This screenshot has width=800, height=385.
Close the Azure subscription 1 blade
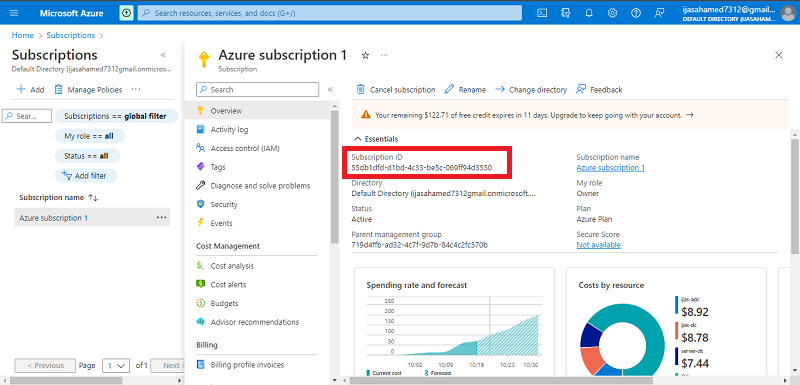point(779,55)
